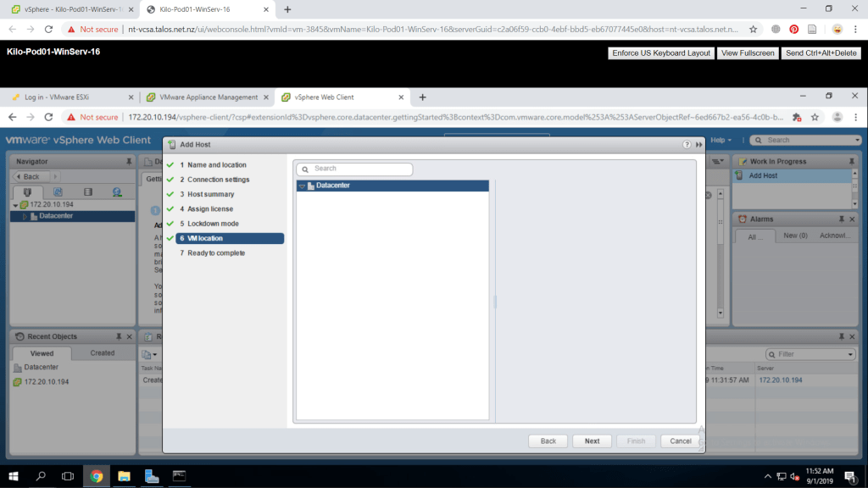Click the double-arrow minimize icon in Add Host
Screen dimensions: 868x488
pyautogui.click(x=699, y=145)
